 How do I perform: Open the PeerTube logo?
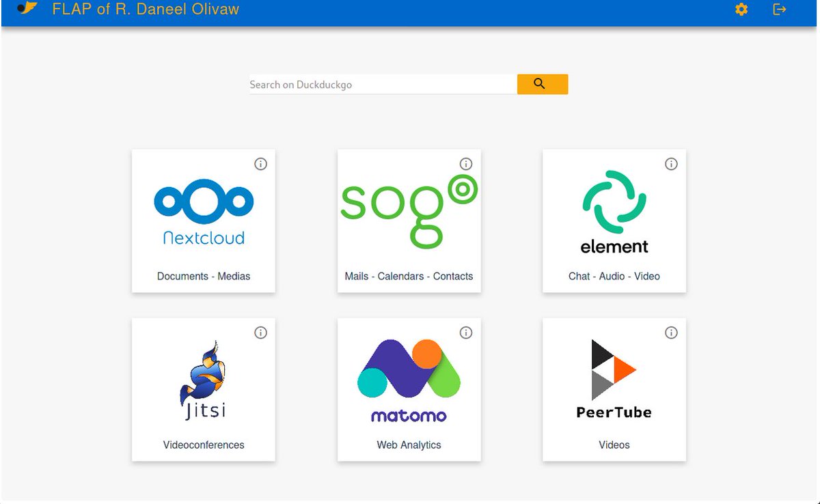click(x=614, y=379)
